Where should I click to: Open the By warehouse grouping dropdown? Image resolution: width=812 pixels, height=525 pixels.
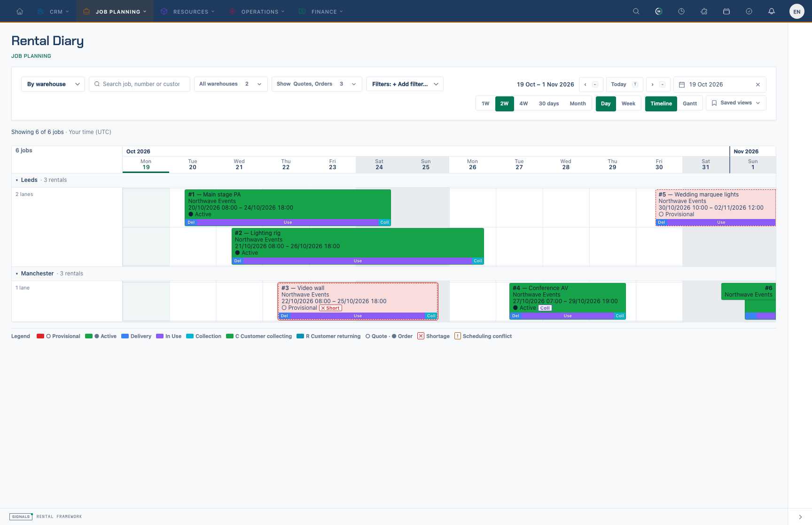click(x=53, y=84)
